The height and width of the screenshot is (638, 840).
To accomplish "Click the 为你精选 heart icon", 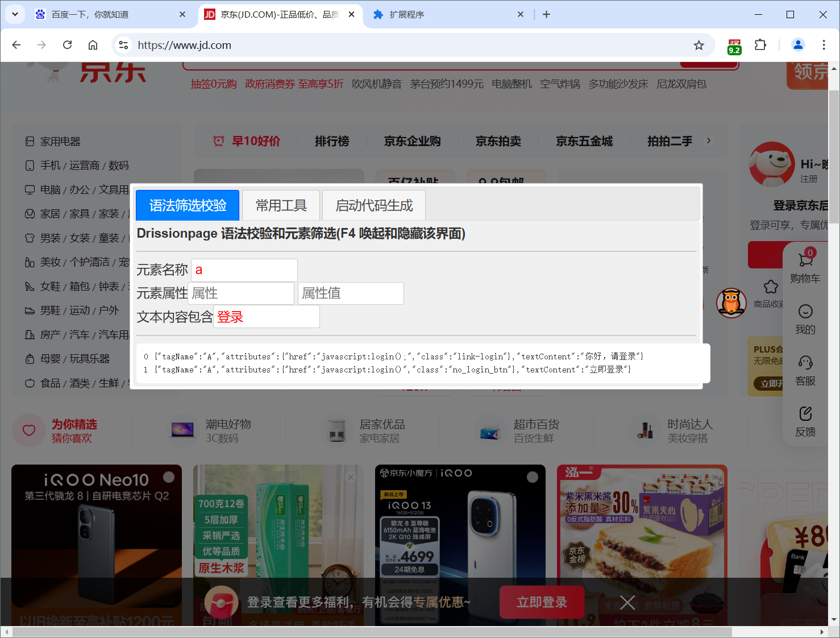I will (x=29, y=430).
